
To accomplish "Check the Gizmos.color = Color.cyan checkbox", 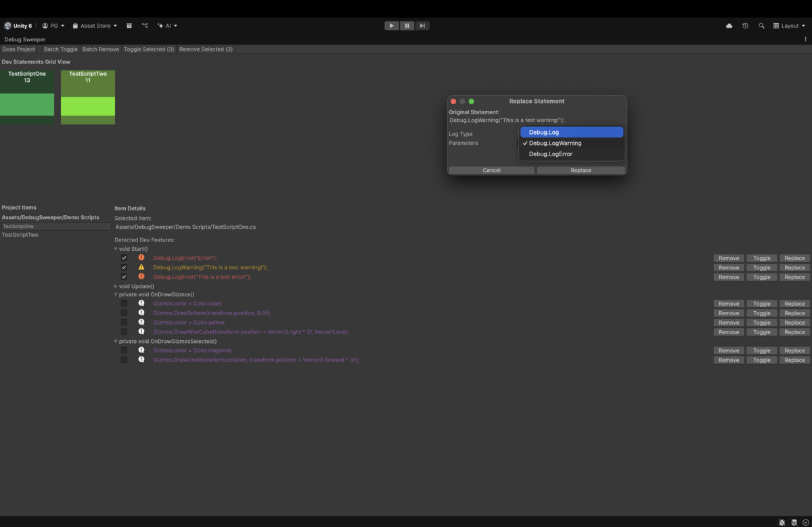I will click(x=124, y=304).
